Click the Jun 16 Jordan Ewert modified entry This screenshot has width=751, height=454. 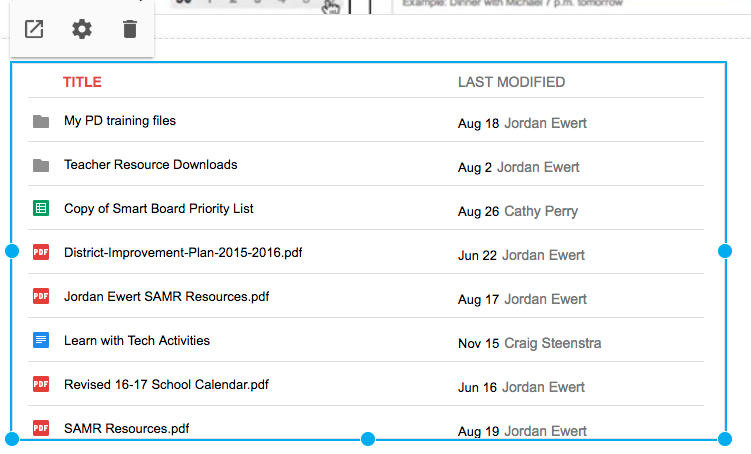click(521, 387)
